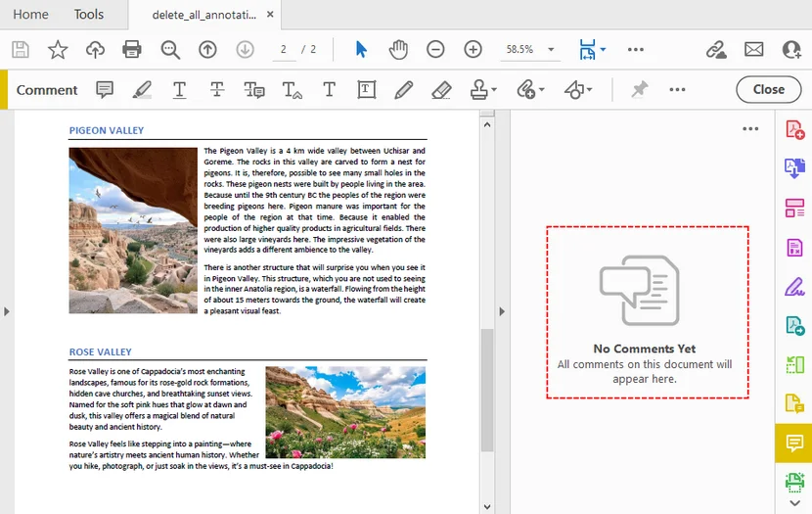This screenshot has height=514, width=812.
Task: Choose the Eraser tool
Action: [x=441, y=90]
